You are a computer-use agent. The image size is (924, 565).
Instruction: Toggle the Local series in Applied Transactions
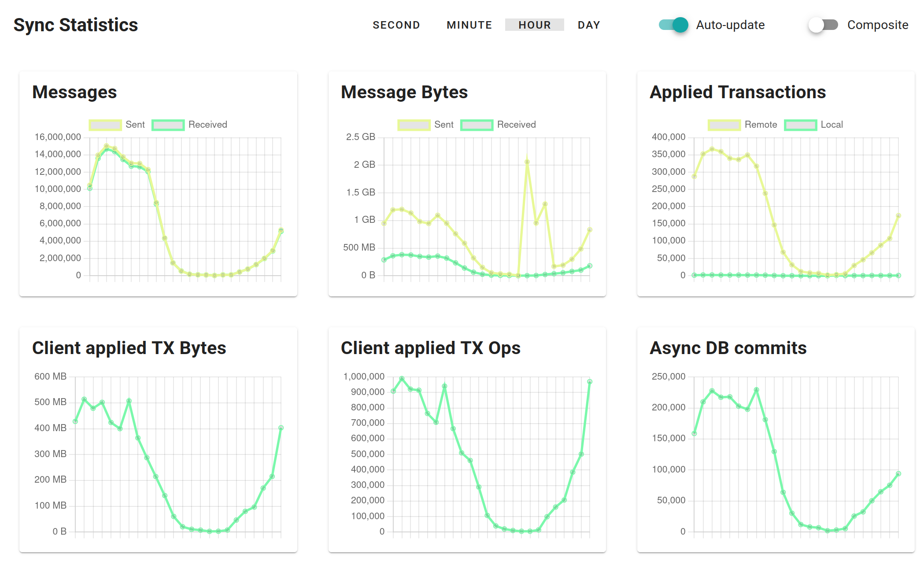[x=813, y=125]
